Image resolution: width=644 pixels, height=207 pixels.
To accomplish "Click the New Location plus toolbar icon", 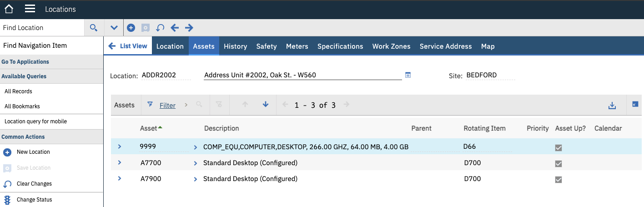I will click(x=131, y=28).
